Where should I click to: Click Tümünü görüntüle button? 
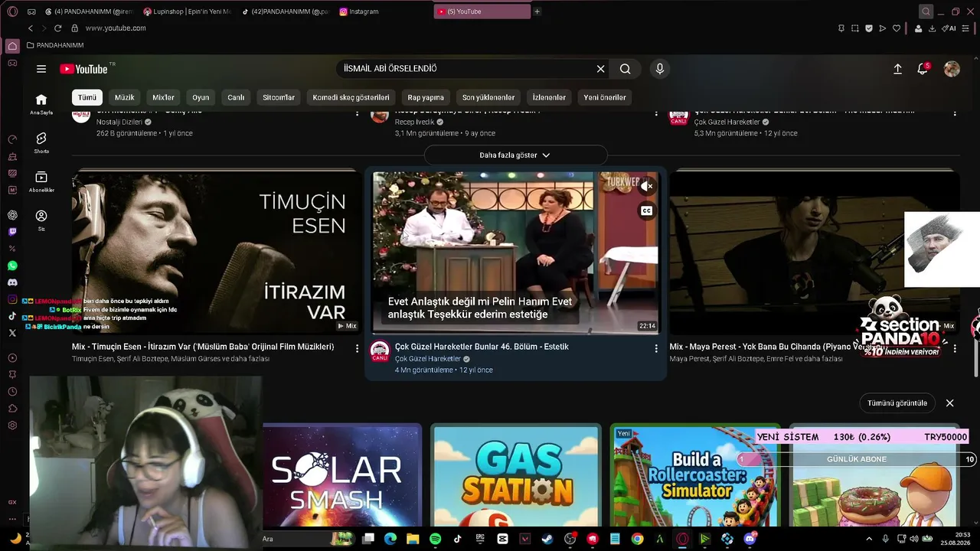coord(897,403)
